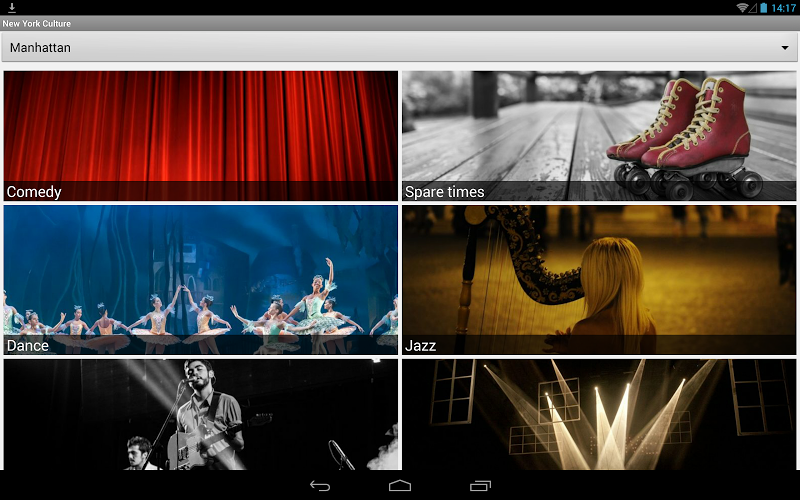Viewport: 800px width, 500px height.
Task: Click the Spare times label text
Action: pyautogui.click(x=444, y=192)
